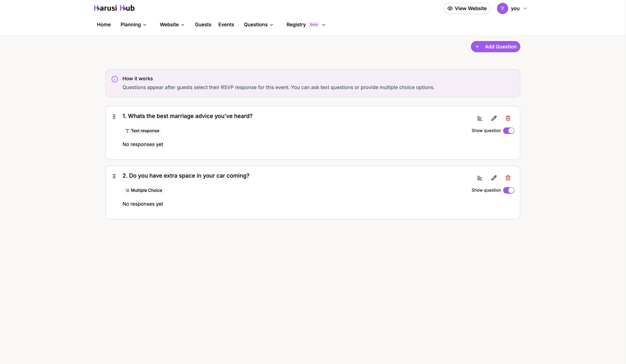This screenshot has width=626, height=364.
Task: Edit the marriage advice question
Action: (x=494, y=118)
